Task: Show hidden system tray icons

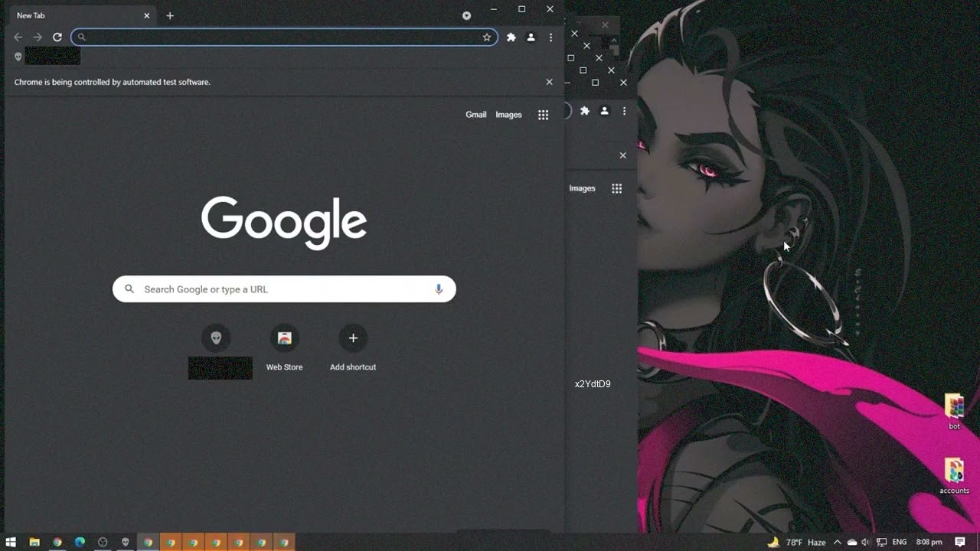Action: [x=837, y=542]
